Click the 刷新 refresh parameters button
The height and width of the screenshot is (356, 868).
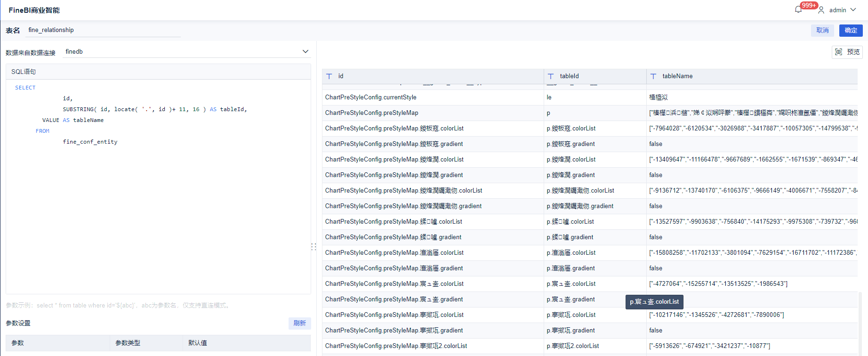[x=299, y=323]
